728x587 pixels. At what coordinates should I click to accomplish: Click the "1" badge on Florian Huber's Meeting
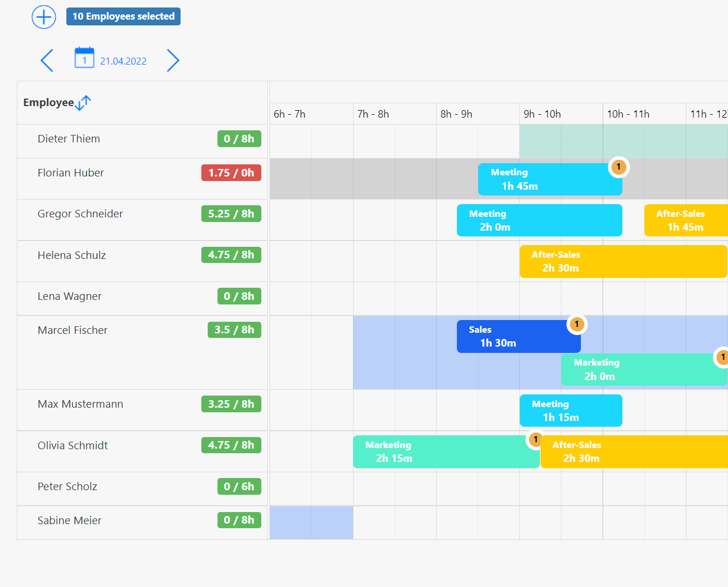pyautogui.click(x=618, y=167)
